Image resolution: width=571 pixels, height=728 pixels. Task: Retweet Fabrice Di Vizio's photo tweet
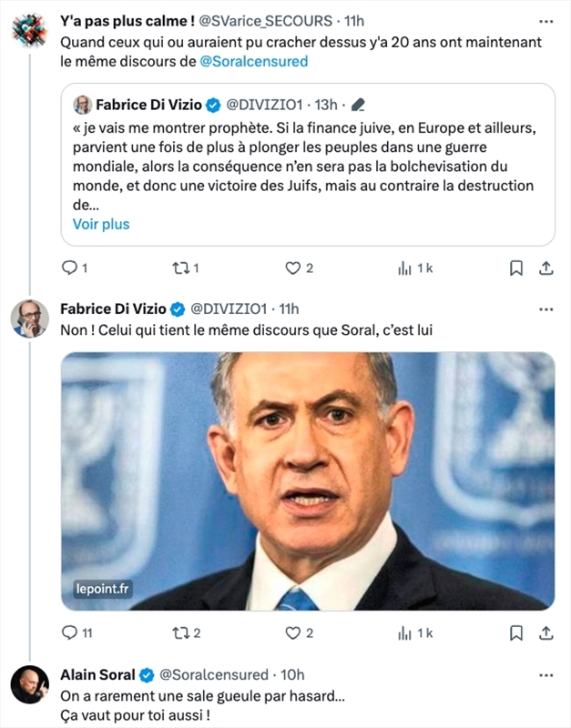point(179,633)
